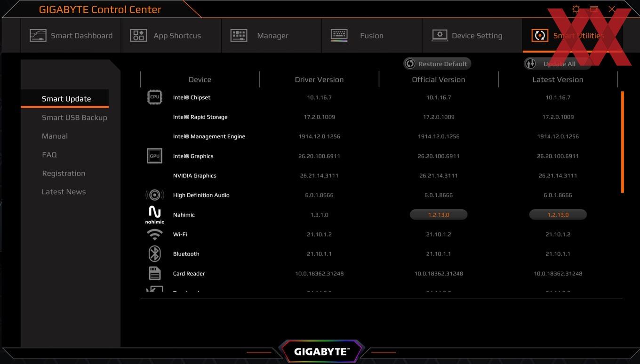The width and height of the screenshot is (640, 364).
Task: Select the Wi-Fi device name
Action: 180,234
